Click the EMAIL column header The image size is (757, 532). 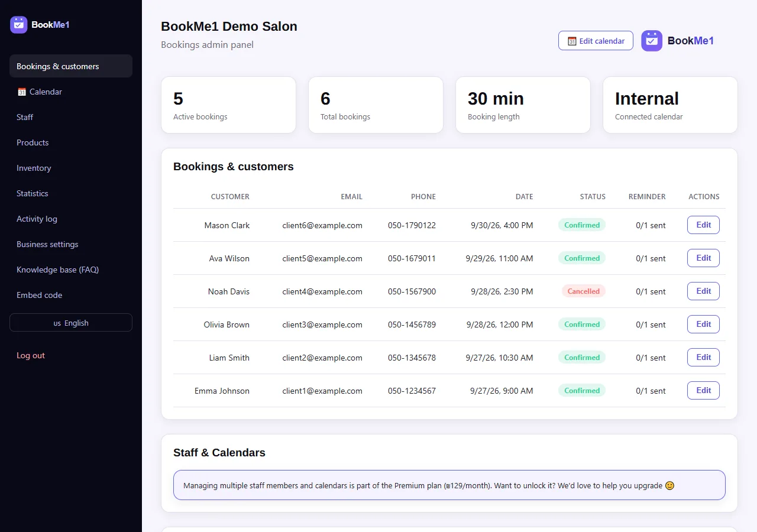click(351, 197)
